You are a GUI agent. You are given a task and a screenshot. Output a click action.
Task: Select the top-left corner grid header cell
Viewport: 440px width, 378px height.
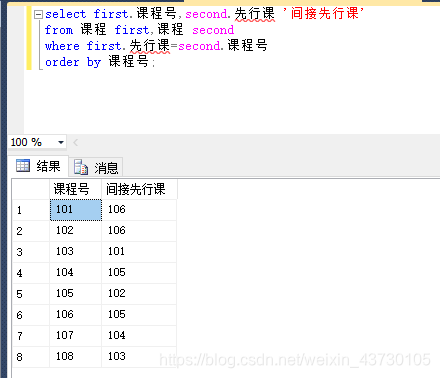click(31, 189)
